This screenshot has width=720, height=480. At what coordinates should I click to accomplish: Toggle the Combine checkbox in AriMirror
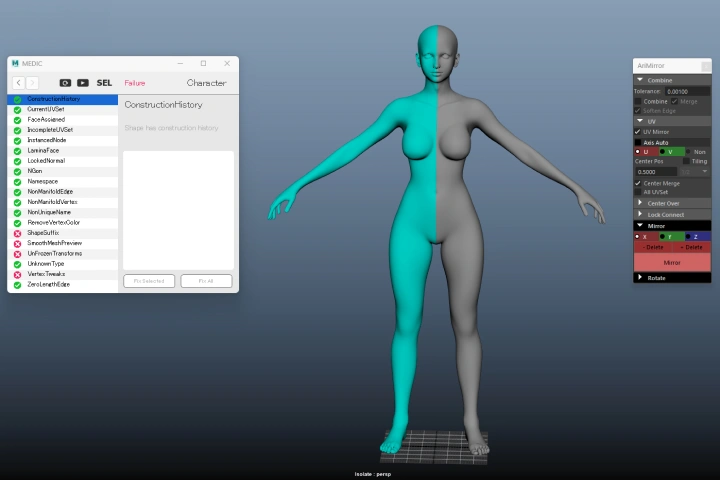pos(638,101)
